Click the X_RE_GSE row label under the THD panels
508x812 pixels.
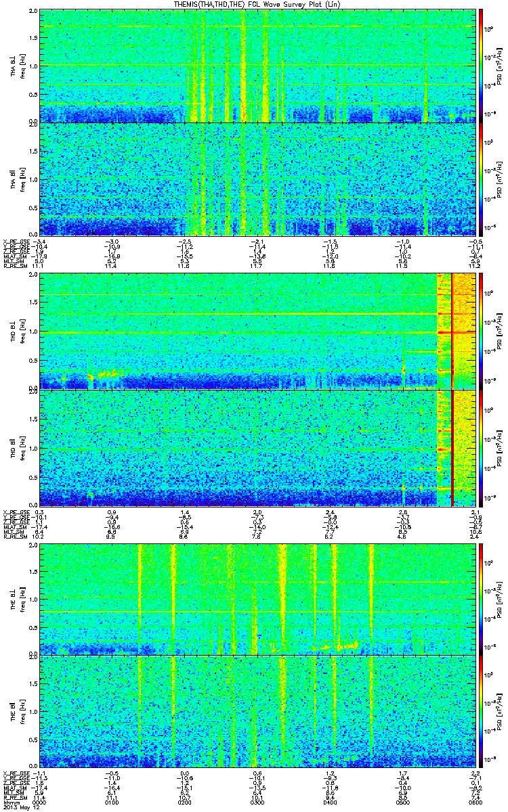(x=16, y=512)
